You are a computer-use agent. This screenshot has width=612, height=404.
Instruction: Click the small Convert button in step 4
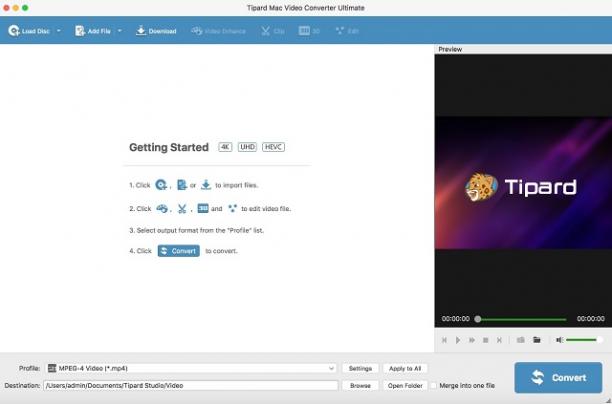coord(179,251)
